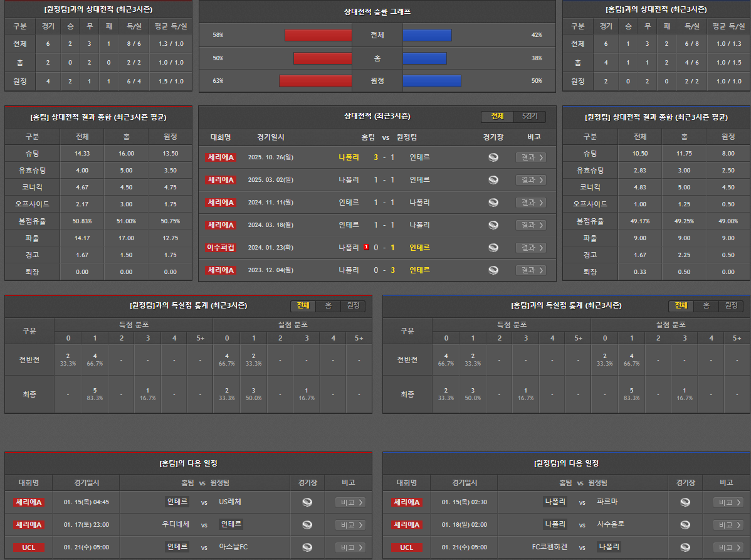Open 결과 for the 2024. 03. 18 match
Screen dimensions: 751x560
pos(530,225)
